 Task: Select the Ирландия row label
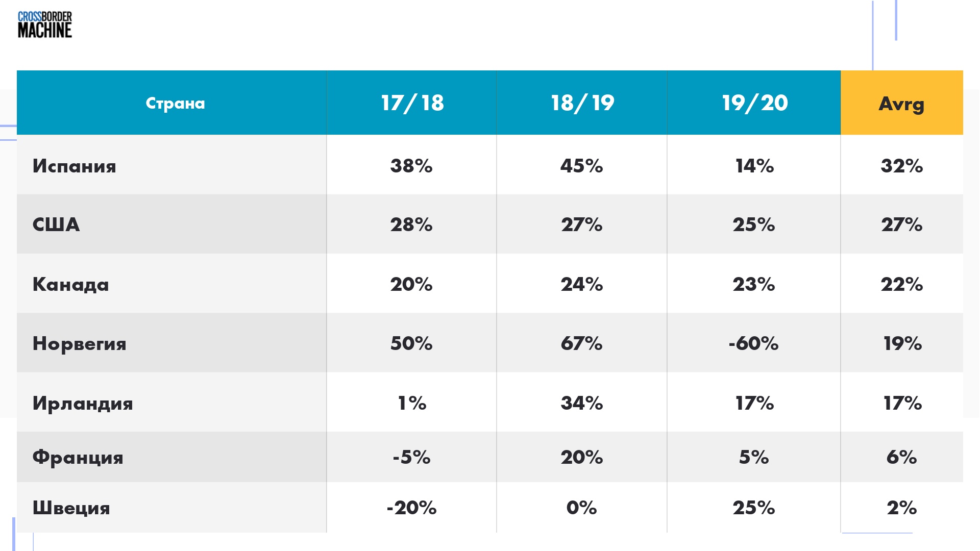click(x=83, y=403)
